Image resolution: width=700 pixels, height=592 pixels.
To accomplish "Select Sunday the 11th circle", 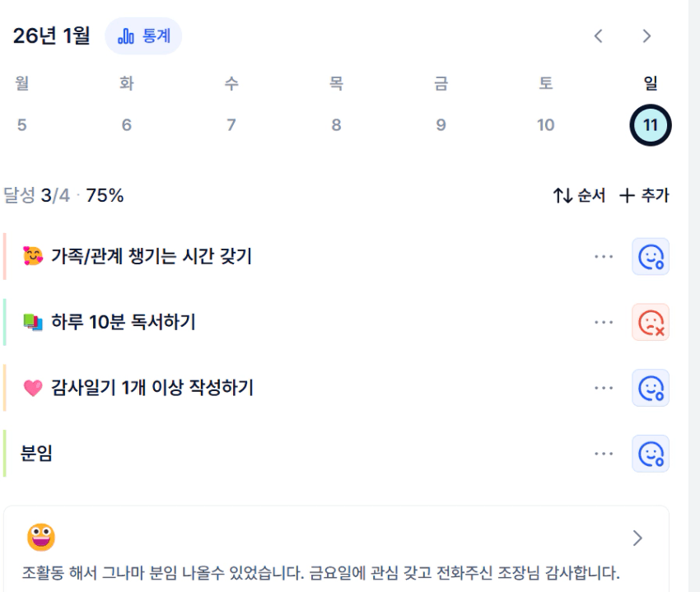I will (651, 126).
